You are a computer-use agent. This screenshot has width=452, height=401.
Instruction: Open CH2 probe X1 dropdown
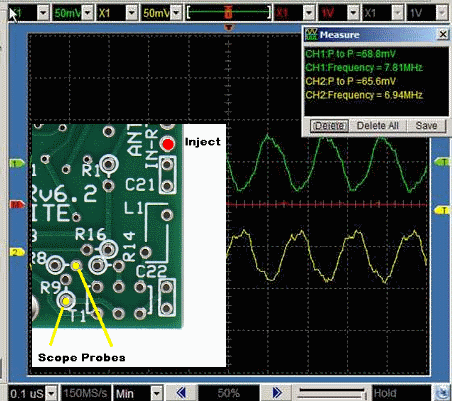click(x=132, y=13)
